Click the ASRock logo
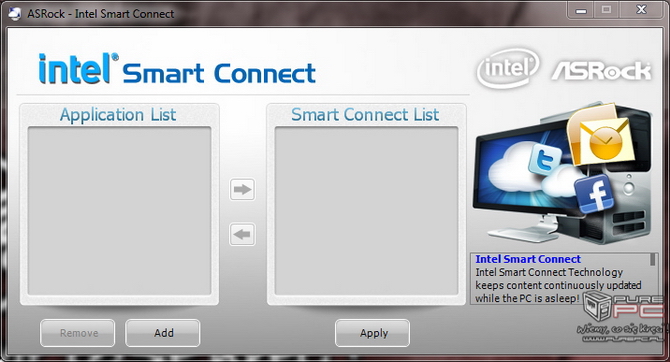 (602, 71)
